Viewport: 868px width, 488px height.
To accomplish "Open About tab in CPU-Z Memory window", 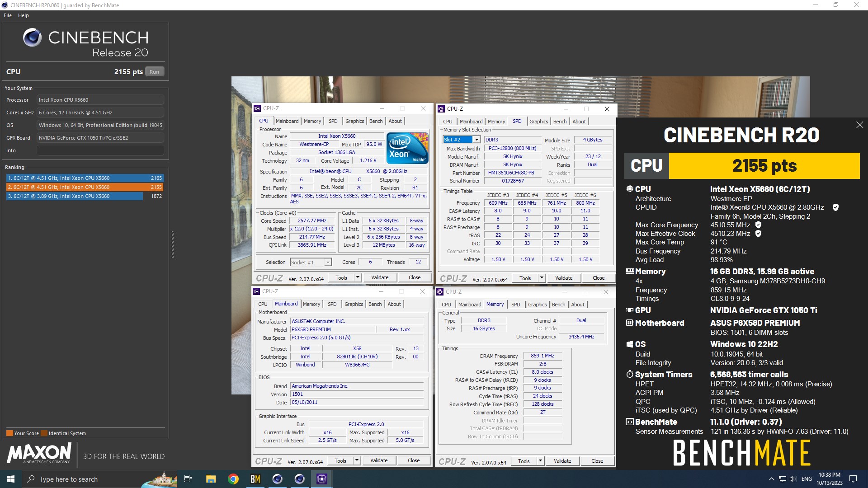I will 578,305.
